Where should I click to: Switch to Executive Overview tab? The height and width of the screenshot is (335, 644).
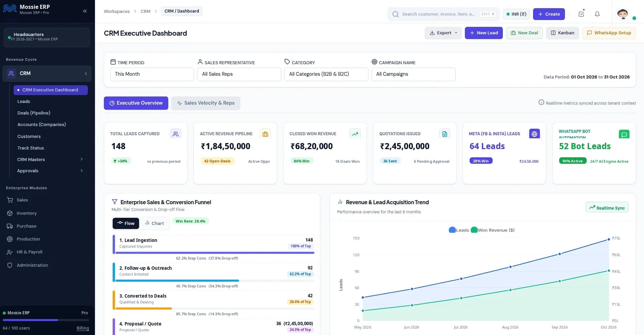136,103
